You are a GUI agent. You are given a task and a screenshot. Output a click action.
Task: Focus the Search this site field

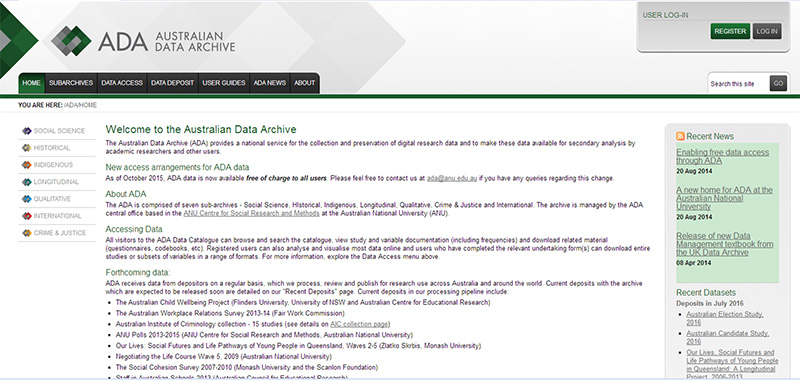(x=738, y=84)
